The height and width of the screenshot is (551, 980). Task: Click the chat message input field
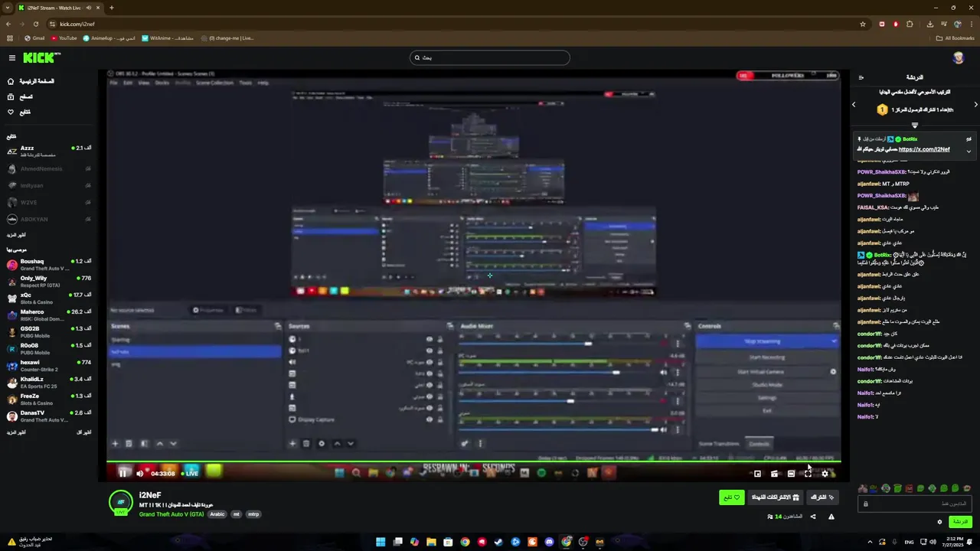click(x=916, y=504)
